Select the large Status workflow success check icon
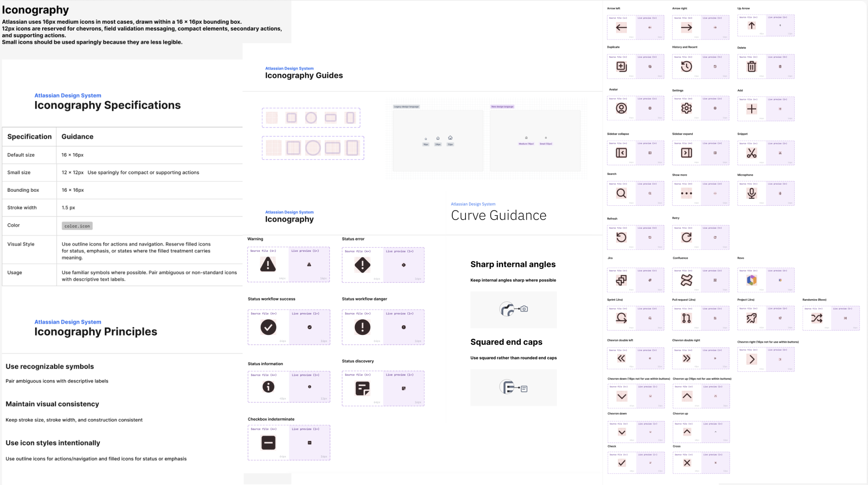The image size is (868, 485). (x=268, y=327)
